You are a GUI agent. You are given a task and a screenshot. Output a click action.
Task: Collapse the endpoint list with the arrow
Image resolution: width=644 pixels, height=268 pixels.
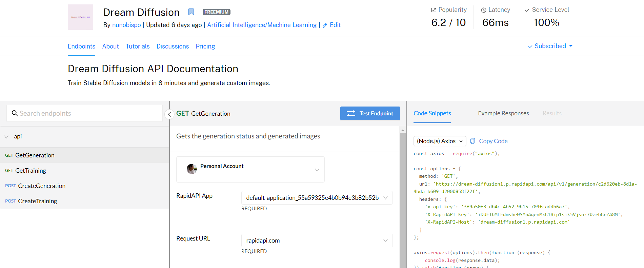pos(169,114)
